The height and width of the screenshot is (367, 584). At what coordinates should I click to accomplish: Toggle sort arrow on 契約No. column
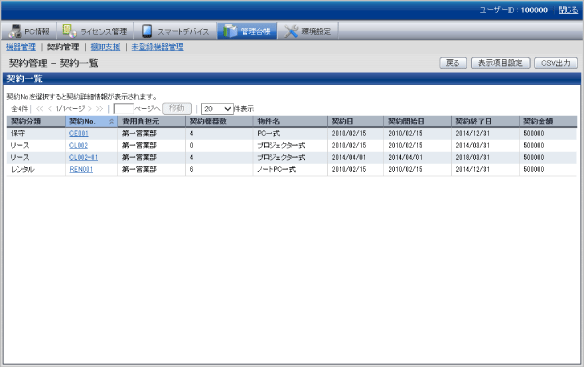point(111,121)
